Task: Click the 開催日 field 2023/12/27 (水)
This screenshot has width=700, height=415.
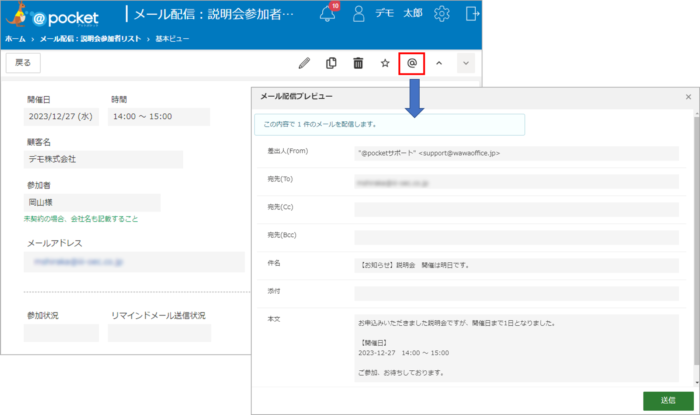Action: [61, 117]
